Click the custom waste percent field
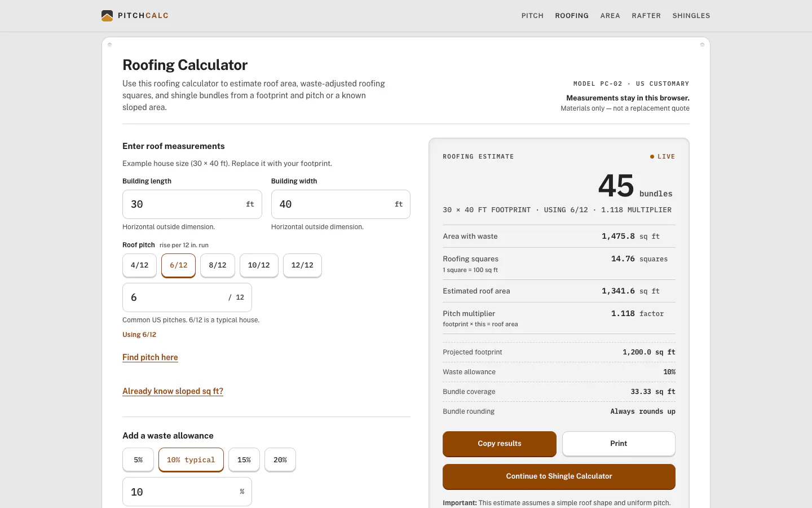 (x=187, y=492)
